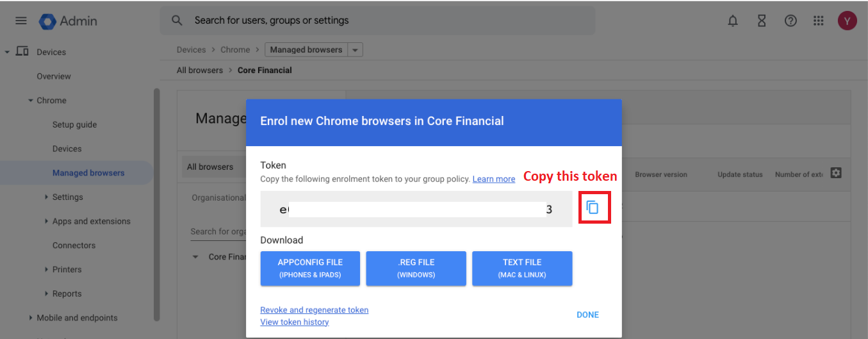Open column settings gear icon
Viewport: 868px width, 339px height.
coord(836,173)
